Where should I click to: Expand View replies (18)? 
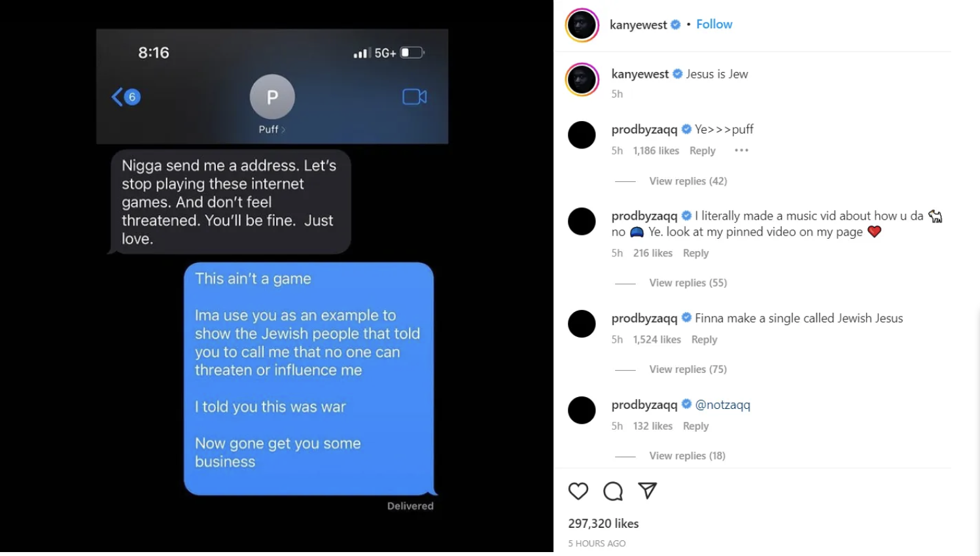687,455
